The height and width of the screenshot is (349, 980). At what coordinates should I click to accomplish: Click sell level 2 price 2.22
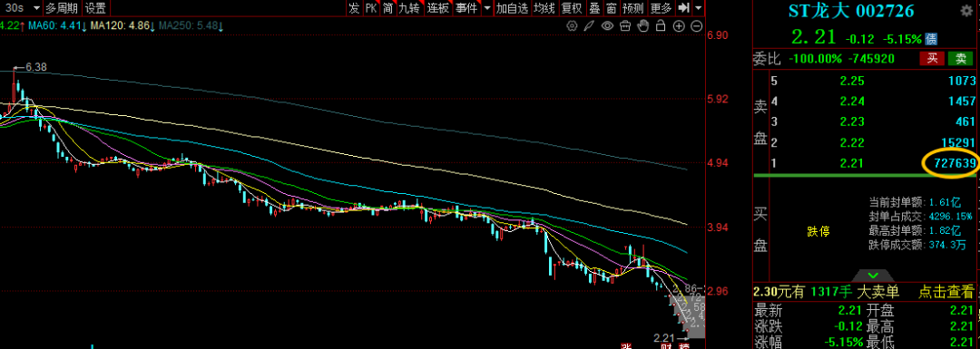(x=851, y=143)
